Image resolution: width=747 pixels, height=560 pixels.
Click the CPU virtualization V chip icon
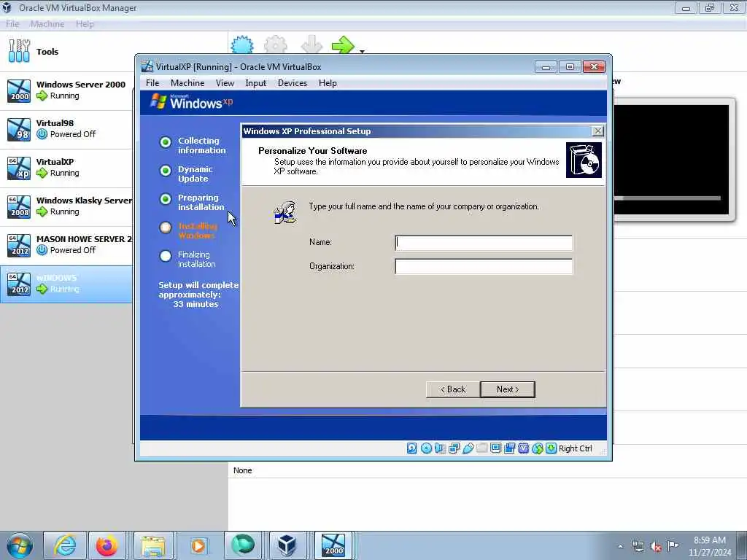(x=524, y=448)
